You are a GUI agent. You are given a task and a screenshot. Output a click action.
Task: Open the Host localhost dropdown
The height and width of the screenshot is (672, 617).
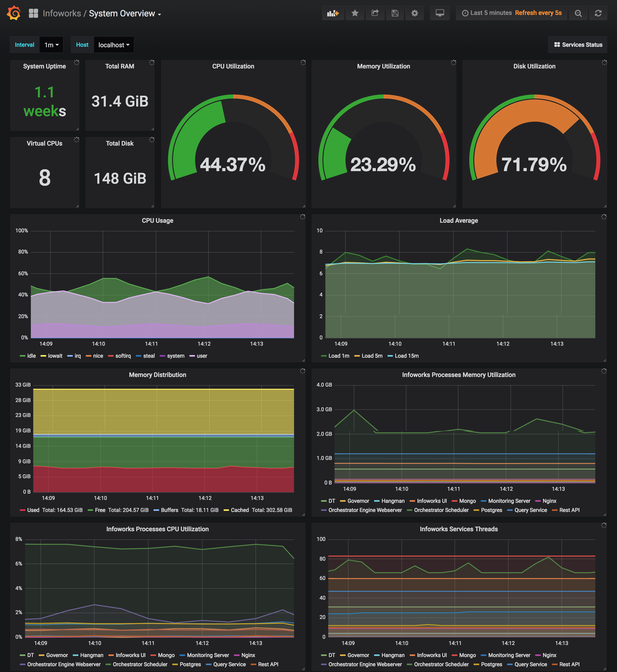[x=114, y=45]
